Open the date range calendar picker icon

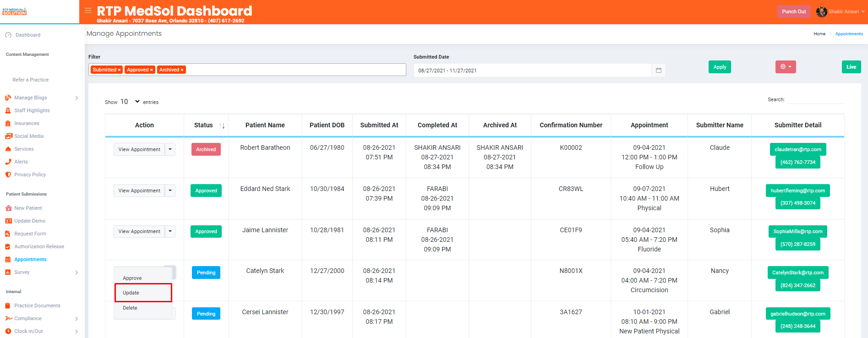[659, 71]
